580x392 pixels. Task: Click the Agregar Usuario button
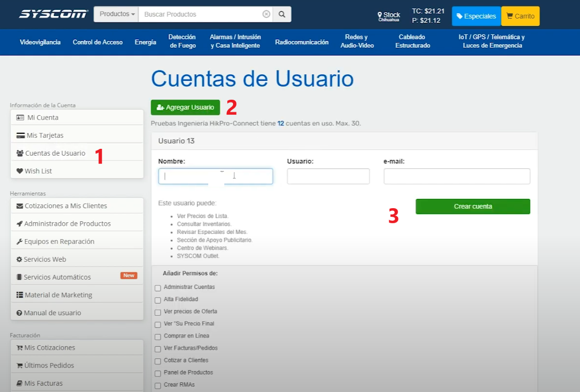coord(185,107)
